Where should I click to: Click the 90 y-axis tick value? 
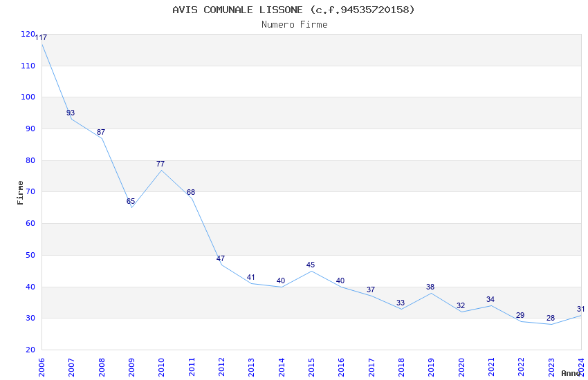pos(30,129)
